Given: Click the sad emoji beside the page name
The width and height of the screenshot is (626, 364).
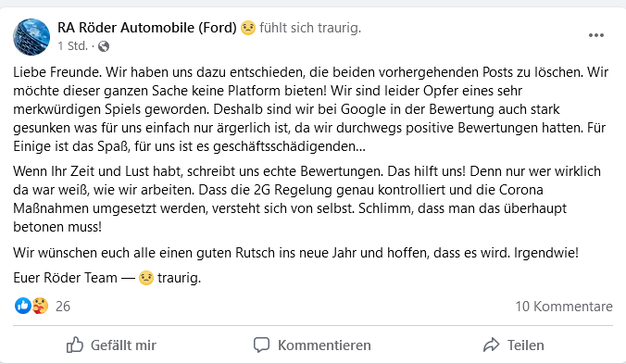Looking at the screenshot, I should [x=248, y=28].
